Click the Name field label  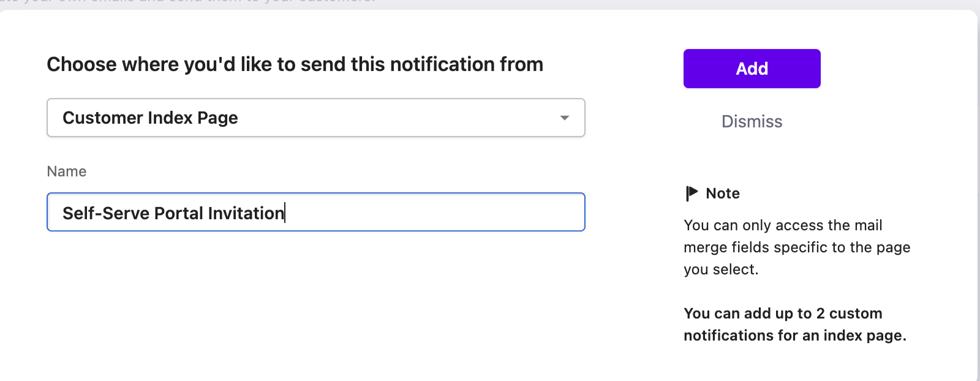pos(67,172)
